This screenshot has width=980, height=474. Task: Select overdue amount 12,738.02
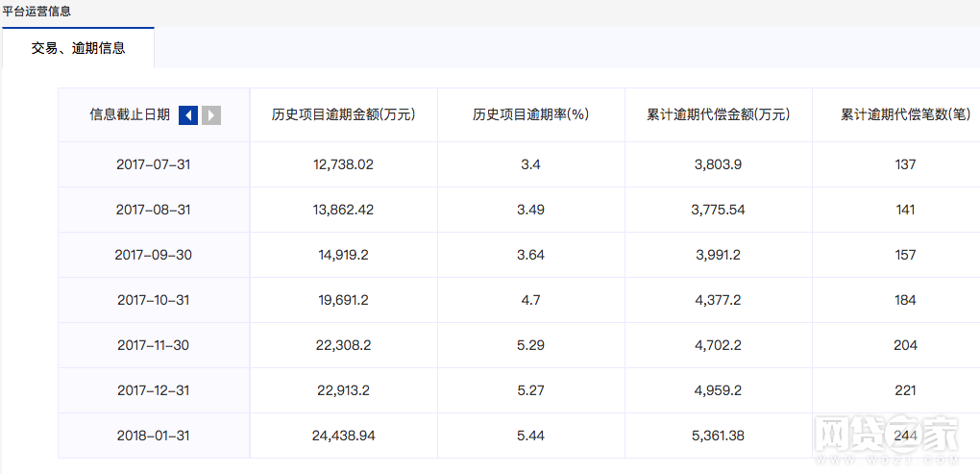[x=344, y=164]
